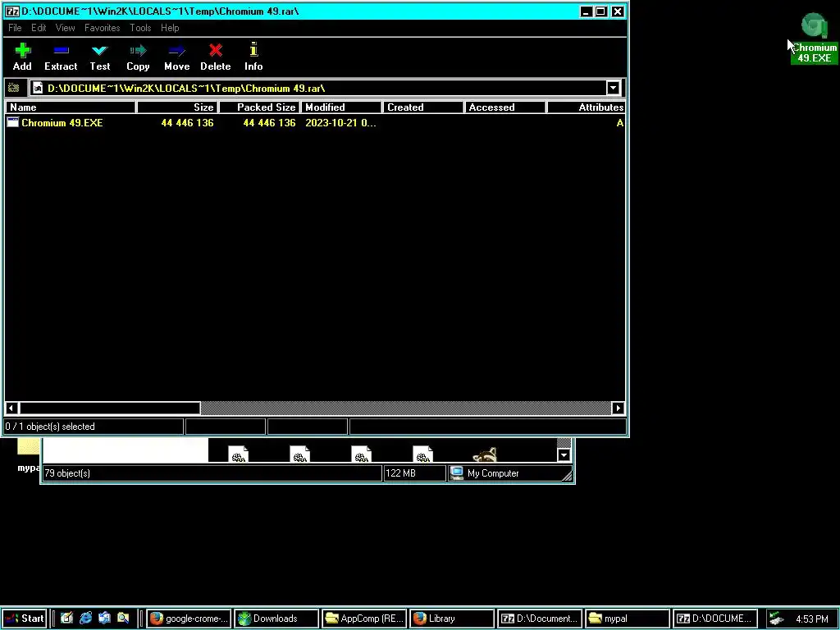The image size is (840, 630).
Task: Switch to D:\Document... 7-Zip taskbar button
Action: 540,619
